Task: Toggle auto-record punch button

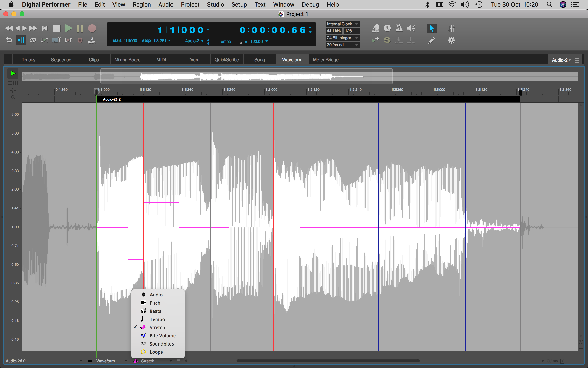Action: click(68, 40)
